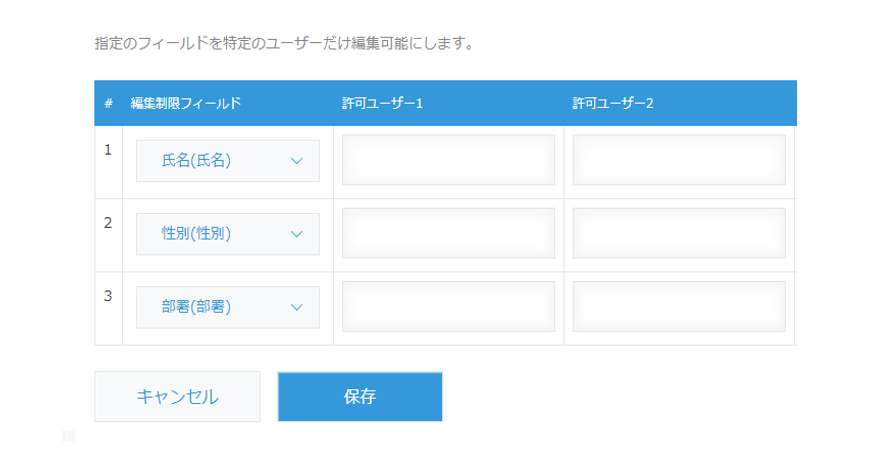Click the chevron arrow in 氏名 dropdown
This screenshot has width=884, height=466.
(x=297, y=161)
